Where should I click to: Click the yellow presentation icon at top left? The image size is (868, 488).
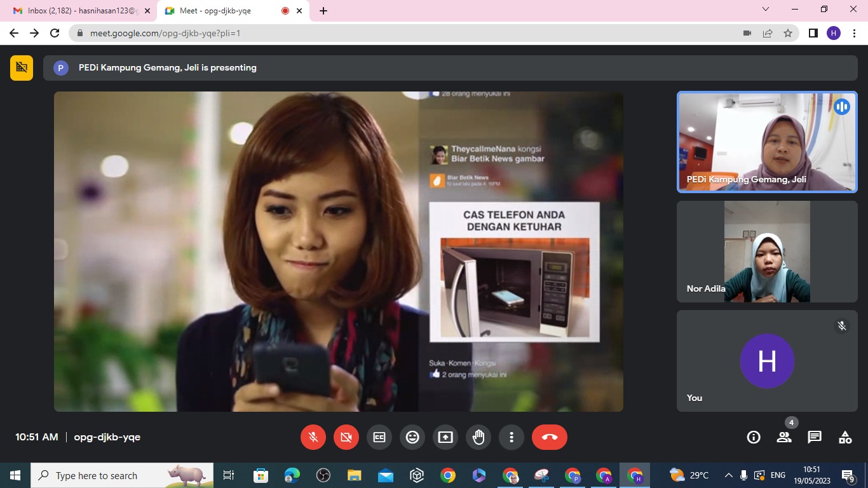point(22,67)
